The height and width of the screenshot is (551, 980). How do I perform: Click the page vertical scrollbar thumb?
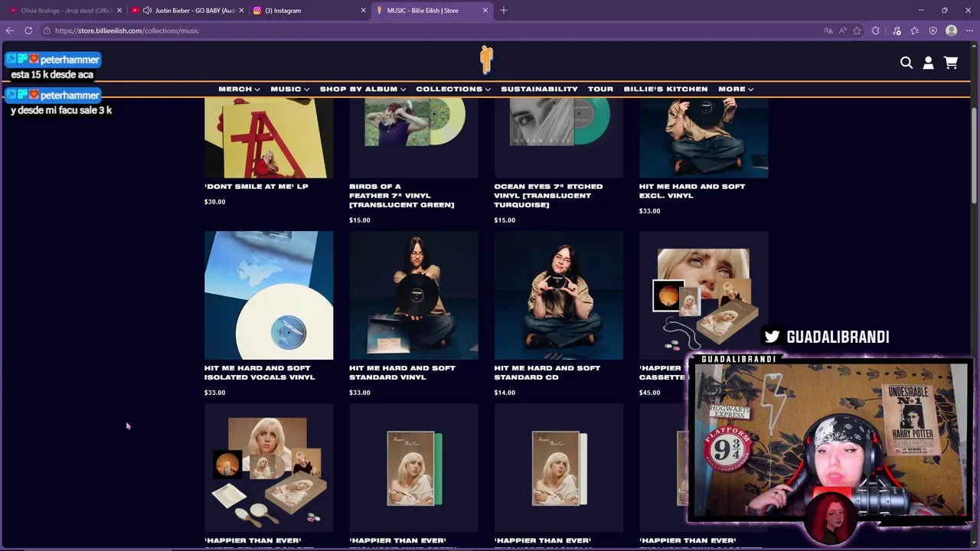(974, 155)
